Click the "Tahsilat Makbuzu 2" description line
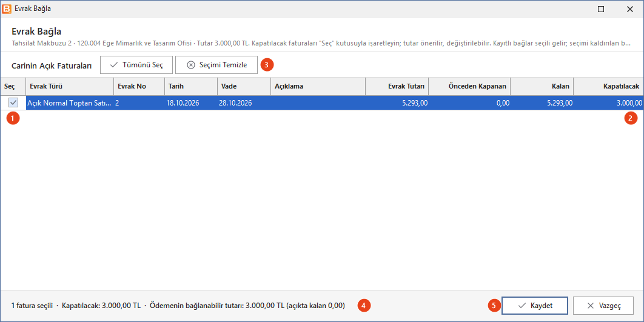The image size is (644, 322). (321, 43)
